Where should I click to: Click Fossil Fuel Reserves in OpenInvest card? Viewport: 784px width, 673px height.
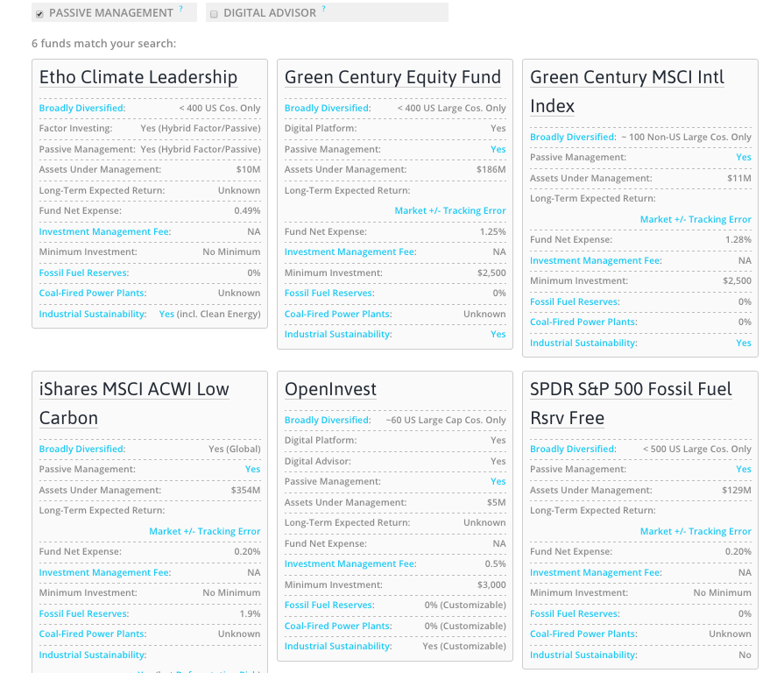[x=329, y=605]
